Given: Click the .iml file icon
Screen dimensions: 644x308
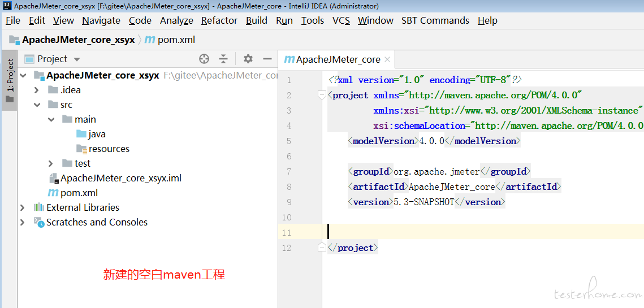Looking at the screenshot, I should [x=54, y=178].
